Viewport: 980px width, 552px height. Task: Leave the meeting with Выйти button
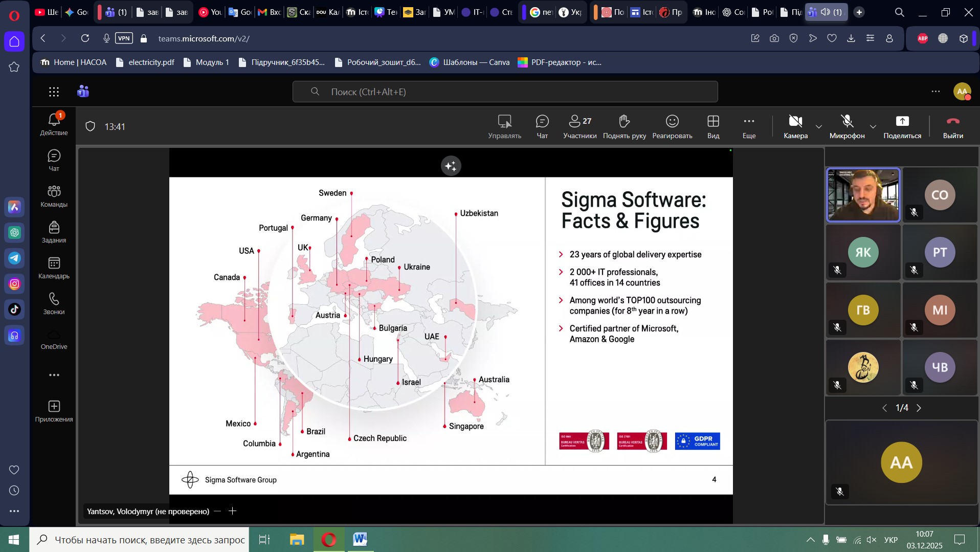pos(952,126)
